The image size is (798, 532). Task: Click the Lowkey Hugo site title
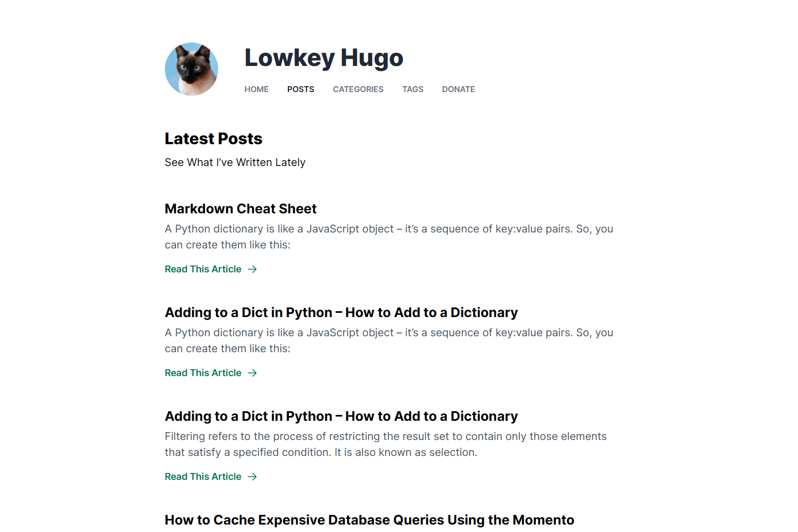[323, 57]
